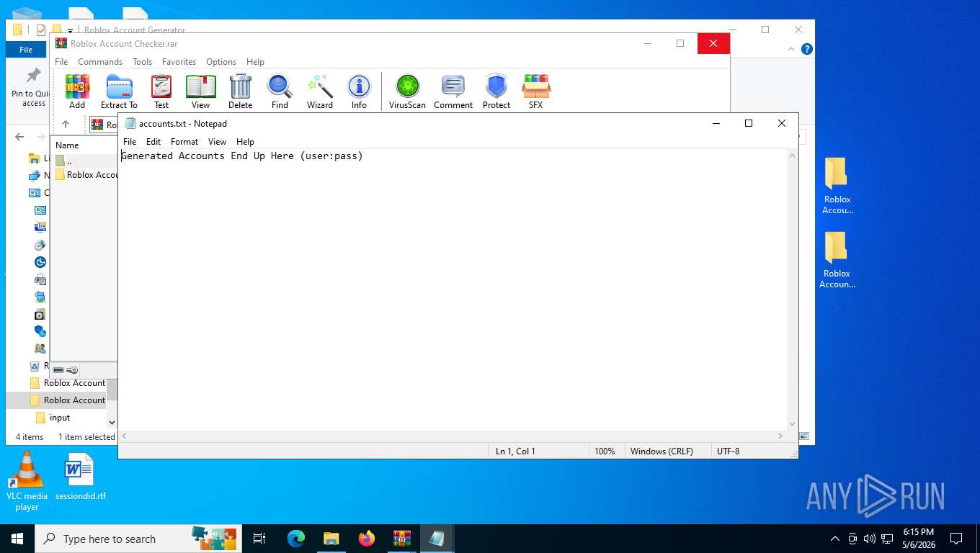Open the File tab in File Explorer

[26, 50]
